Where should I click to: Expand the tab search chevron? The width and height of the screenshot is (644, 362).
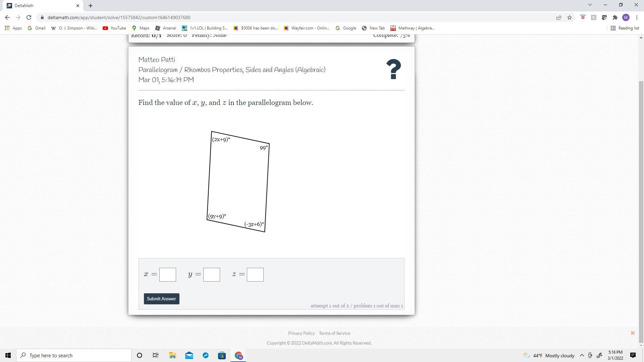(590, 5)
